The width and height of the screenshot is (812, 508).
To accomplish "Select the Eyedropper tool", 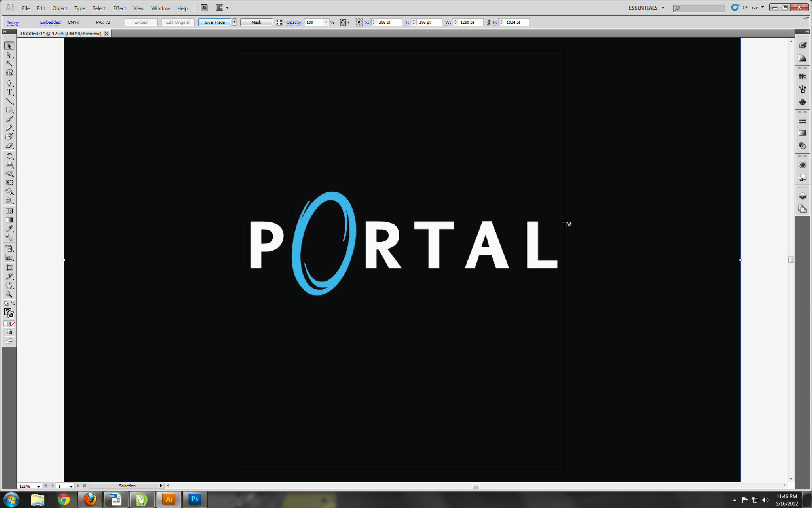I will tap(9, 229).
